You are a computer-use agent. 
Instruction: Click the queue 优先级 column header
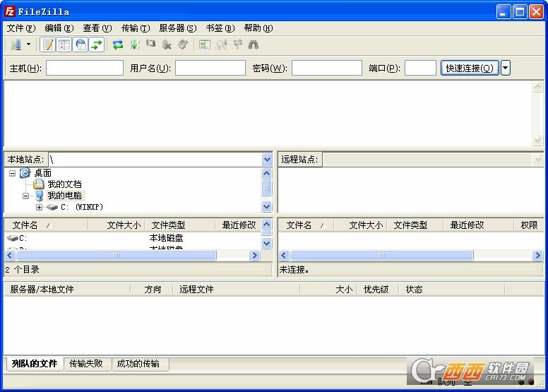click(x=377, y=290)
